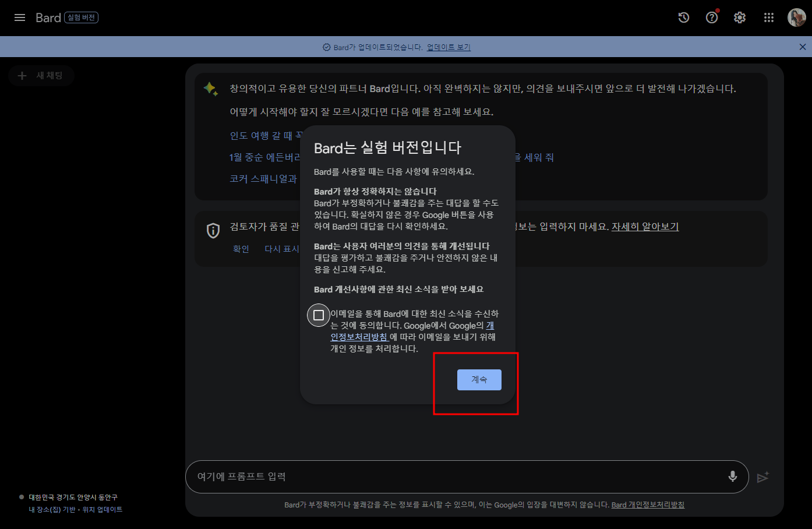
Task: Open the help question mark icon
Action: pyautogui.click(x=712, y=17)
